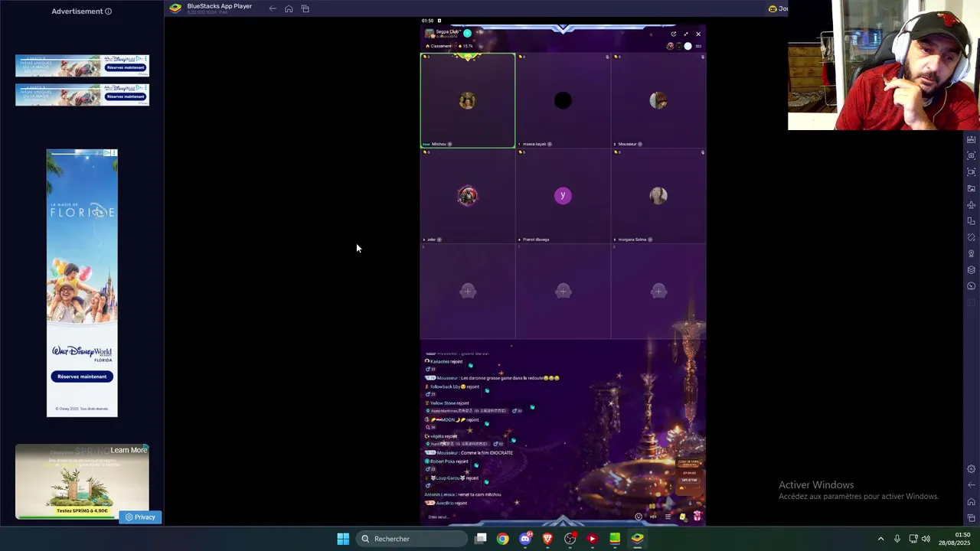Open the hamburger menu in chat bar
The height and width of the screenshot is (551, 980).
click(668, 517)
